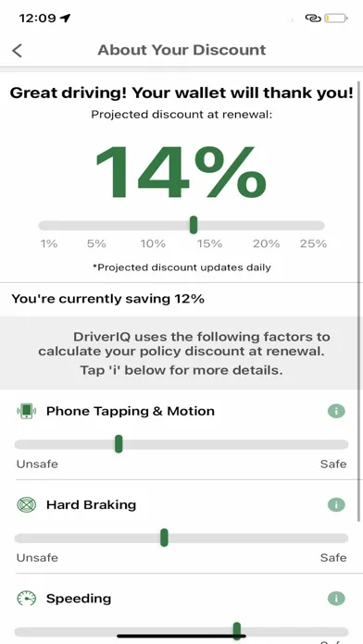The image size is (363, 644).
Task: Click the Hard Braking slider marker
Action: pyautogui.click(x=164, y=538)
